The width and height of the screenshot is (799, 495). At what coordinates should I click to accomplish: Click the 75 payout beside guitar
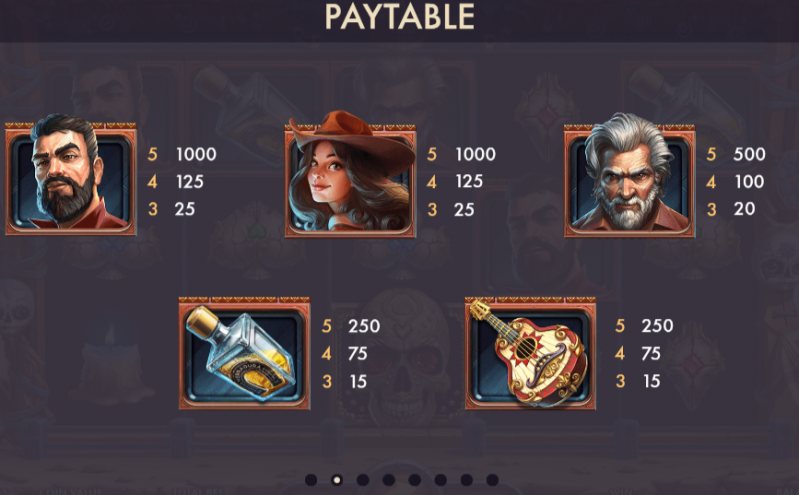pyautogui.click(x=651, y=353)
